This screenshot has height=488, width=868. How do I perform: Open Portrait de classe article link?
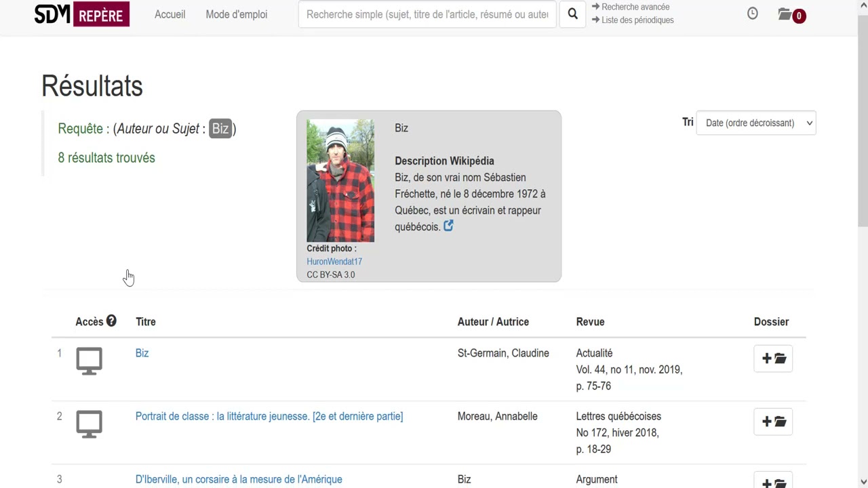click(269, 416)
